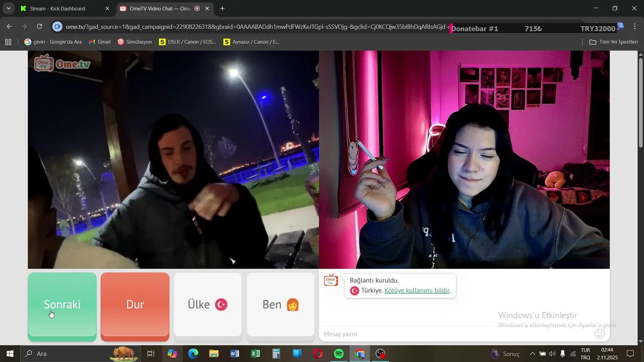
Task: Open the emoji picker smiley icon
Action: (x=600, y=334)
